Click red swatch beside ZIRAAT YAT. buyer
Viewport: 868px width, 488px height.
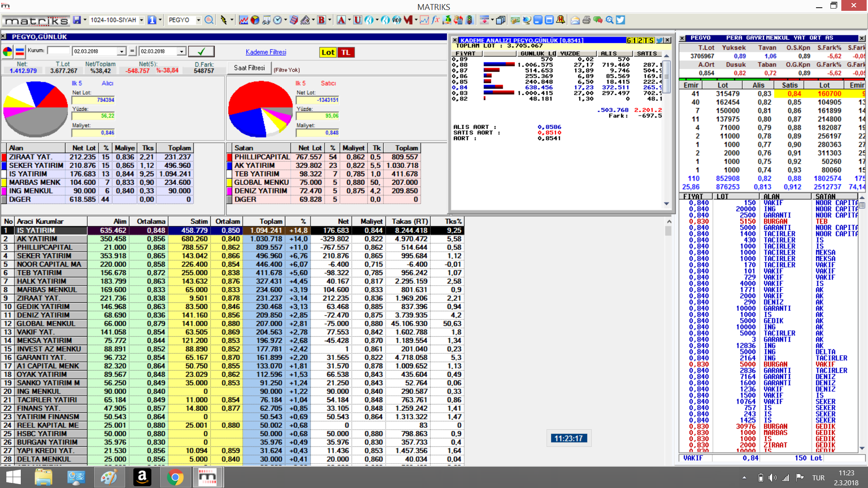click(4, 157)
